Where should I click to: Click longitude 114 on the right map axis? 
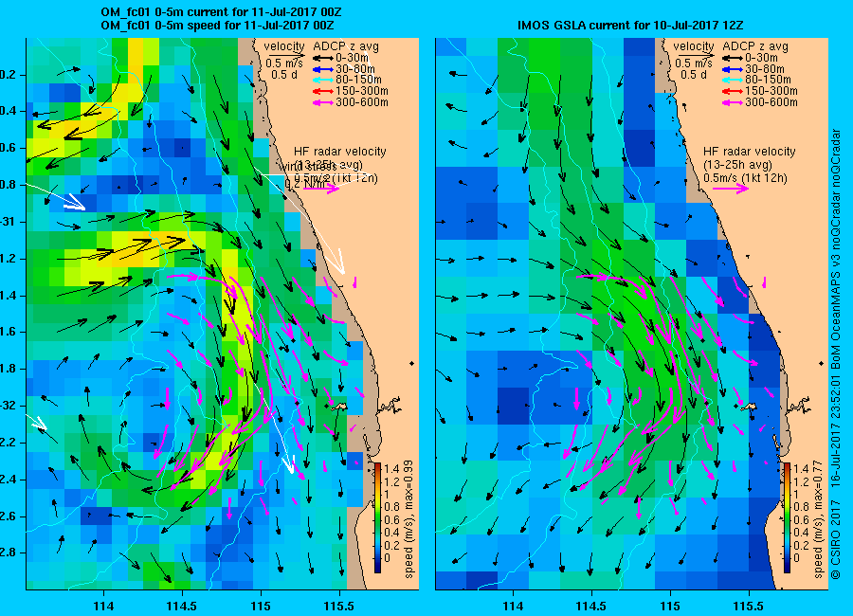(x=513, y=606)
